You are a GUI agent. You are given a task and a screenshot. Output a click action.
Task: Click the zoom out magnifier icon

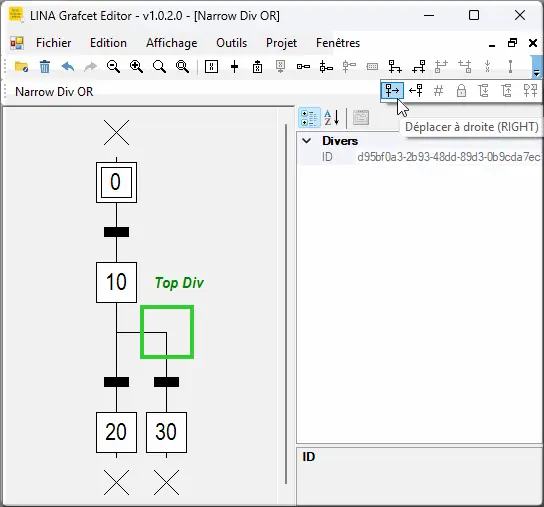pos(113,66)
